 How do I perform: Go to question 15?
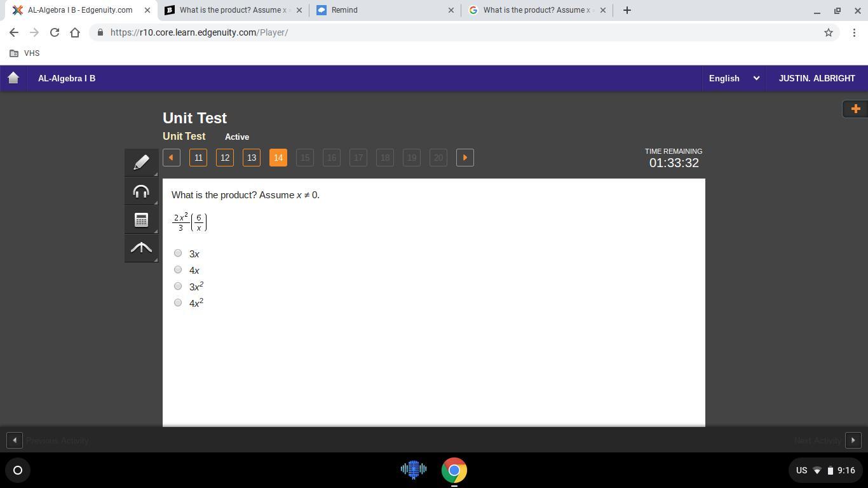tap(305, 158)
